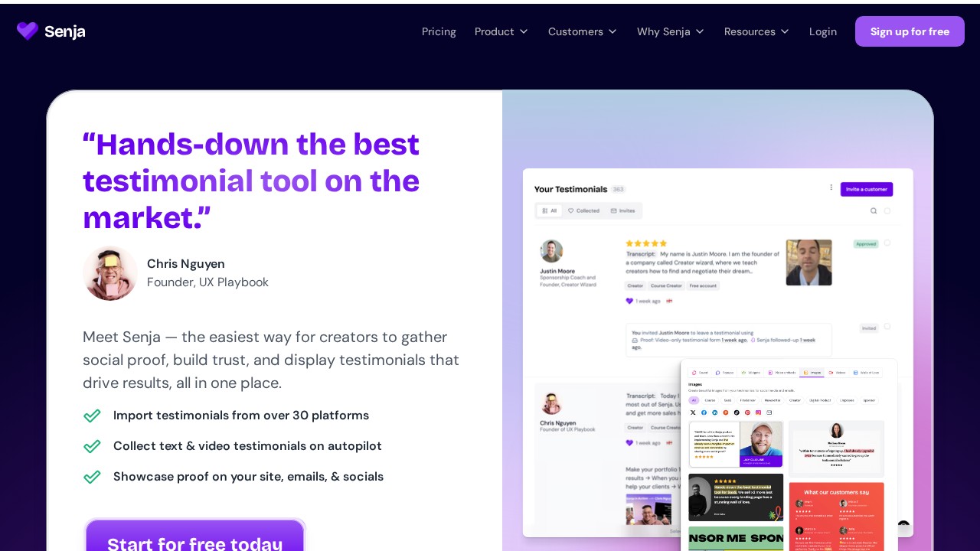Select the Widgets tab in share panel
This screenshot has height=551, width=980.
tap(751, 373)
